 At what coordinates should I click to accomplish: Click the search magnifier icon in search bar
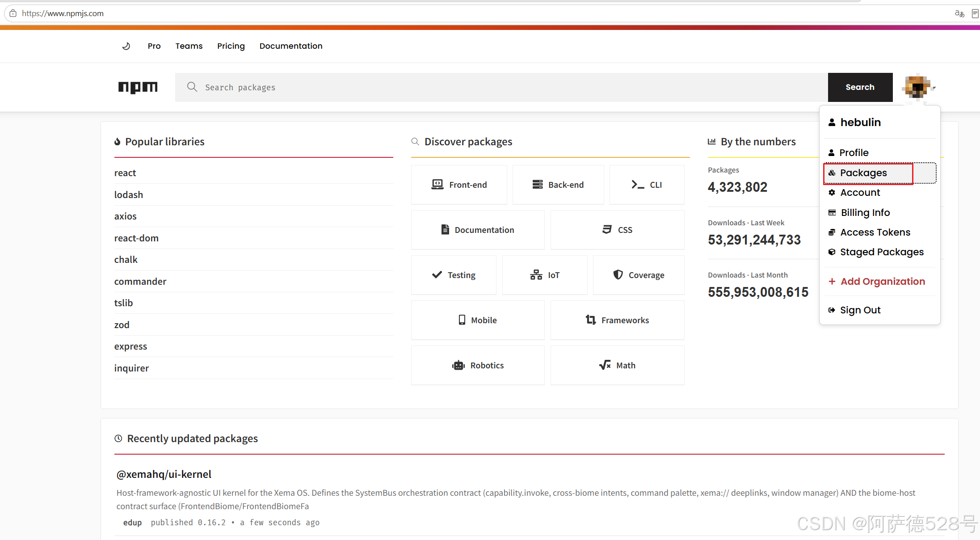192,87
